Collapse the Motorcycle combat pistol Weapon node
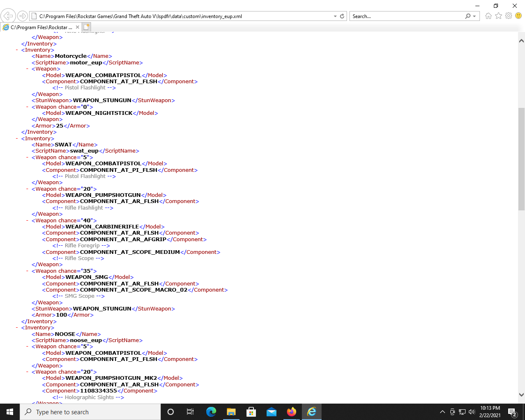Image resolution: width=525 pixels, height=420 pixels. tap(27, 69)
